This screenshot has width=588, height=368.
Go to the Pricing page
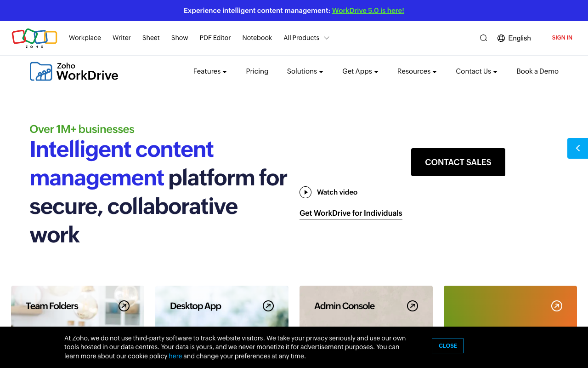[x=257, y=71]
